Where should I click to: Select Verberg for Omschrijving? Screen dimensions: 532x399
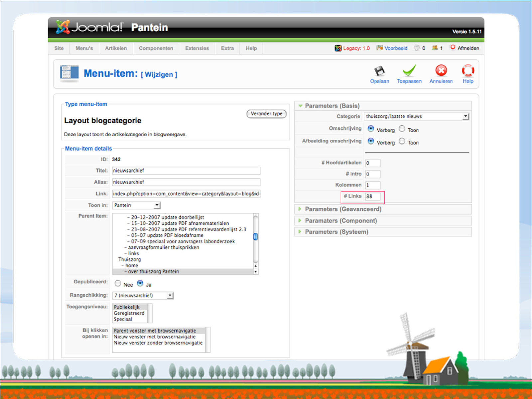point(371,128)
